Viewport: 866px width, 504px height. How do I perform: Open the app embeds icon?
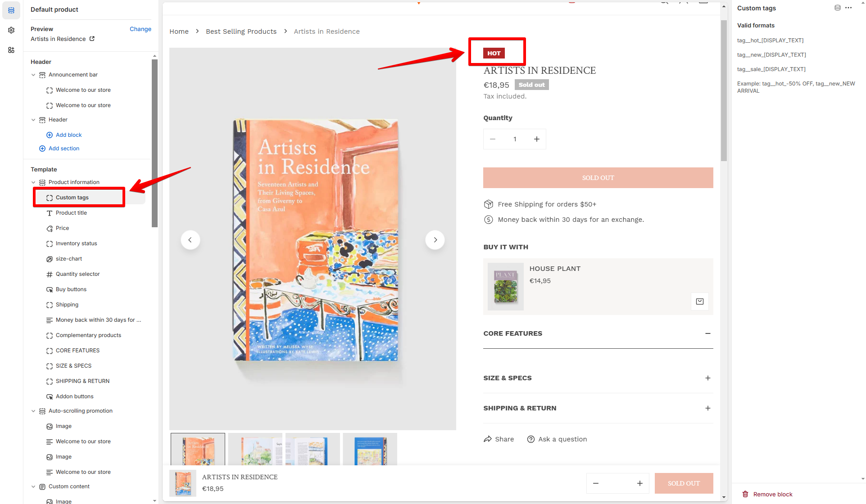(11, 50)
